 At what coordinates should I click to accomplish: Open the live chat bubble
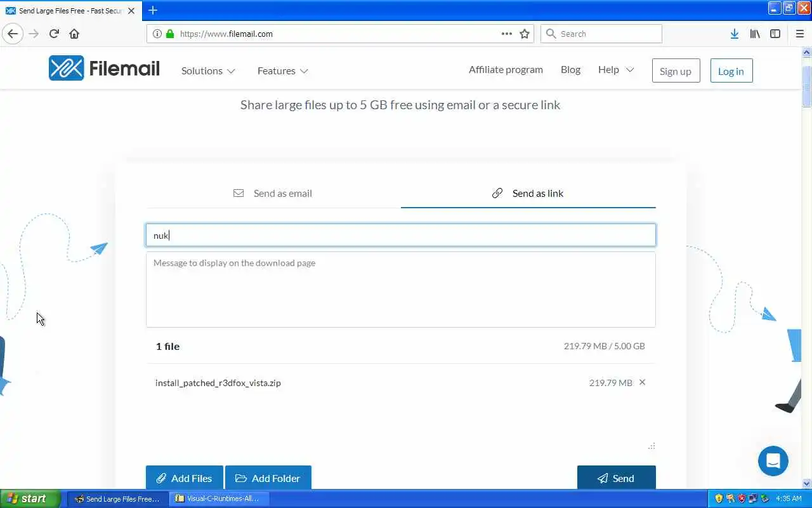pos(773,460)
